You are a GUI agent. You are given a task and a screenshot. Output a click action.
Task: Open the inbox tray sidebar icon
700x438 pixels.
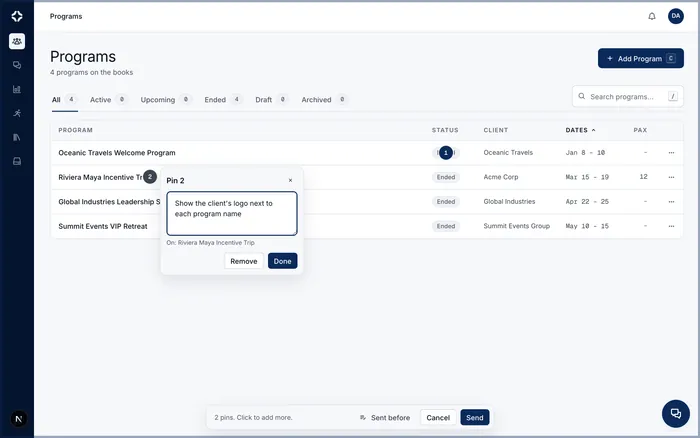coord(17,161)
